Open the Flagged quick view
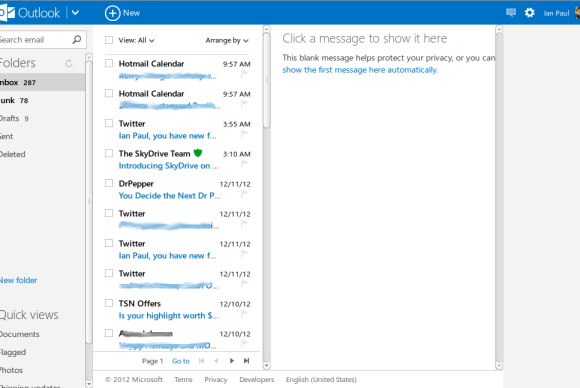The height and width of the screenshot is (388, 580). 13,352
